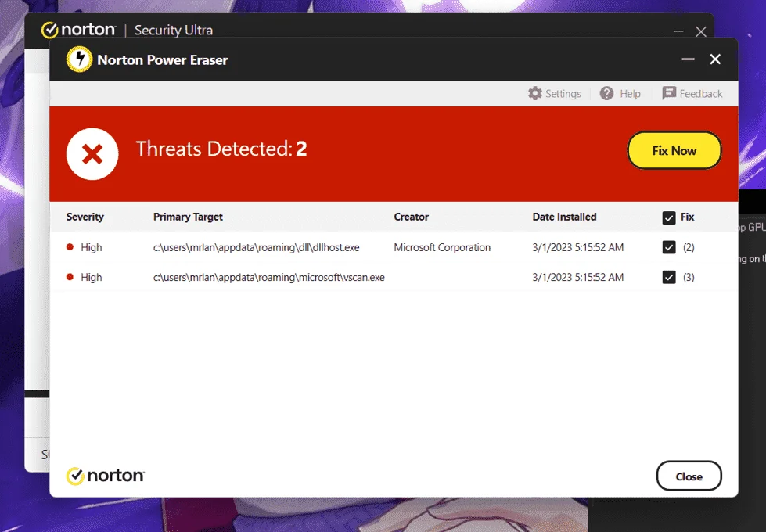Minimize the Norton Power Eraser window
The image size is (766, 532).
pyautogui.click(x=689, y=59)
